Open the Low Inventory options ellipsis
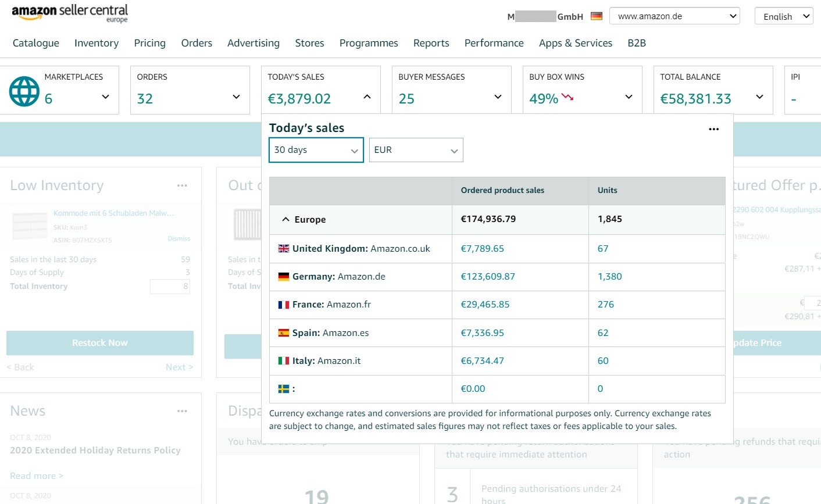The height and width of the screenshot is (504, 821). pos(182,185)
